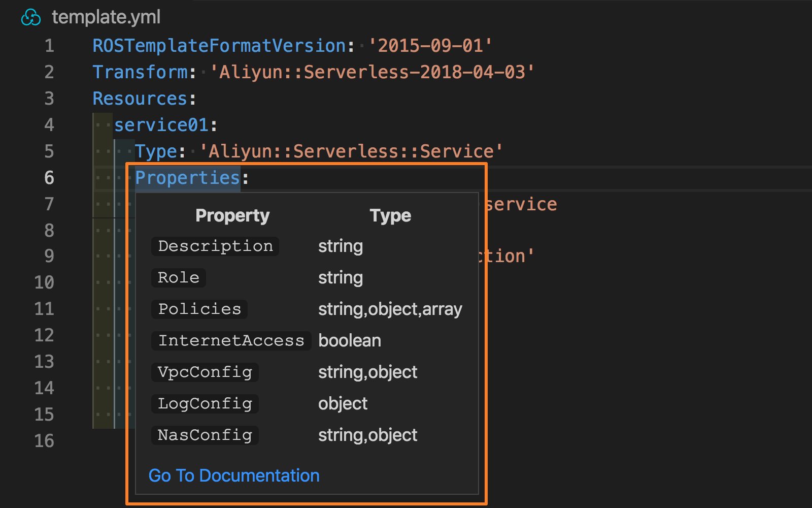Click the InternetAccess property name
This screenshot has height=508, width=812.
231,341
